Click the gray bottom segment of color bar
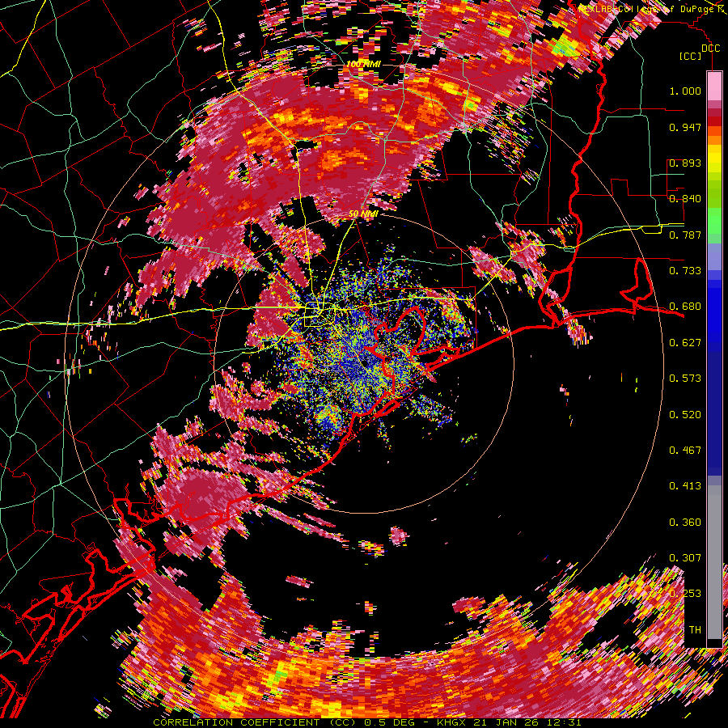Screen dimensions: 728x728 (x=714, y=562)
